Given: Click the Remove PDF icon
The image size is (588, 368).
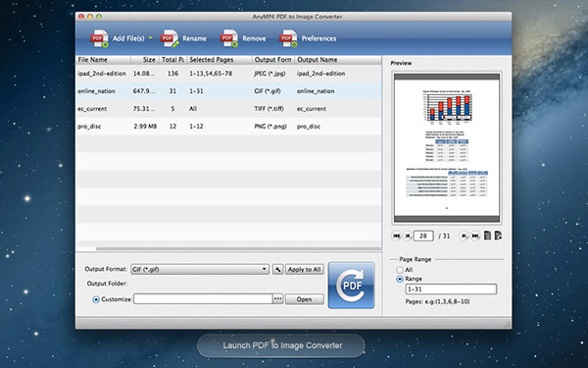Looking at the screenshot, I should click(x=229, y=38).
